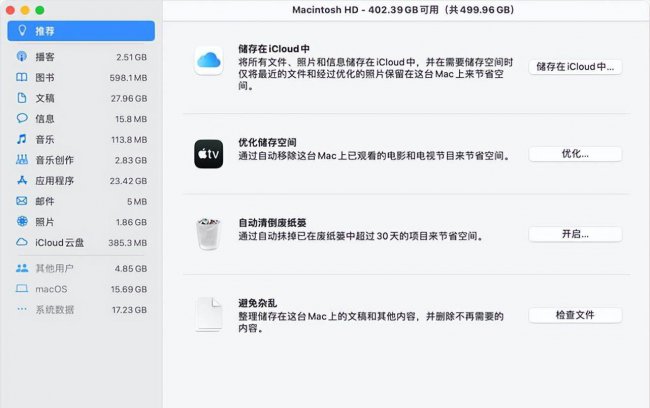The height and width of the screenshot is (408, 650).
Task: Click the green zoom window button
Action: click(x=40, y=10)
